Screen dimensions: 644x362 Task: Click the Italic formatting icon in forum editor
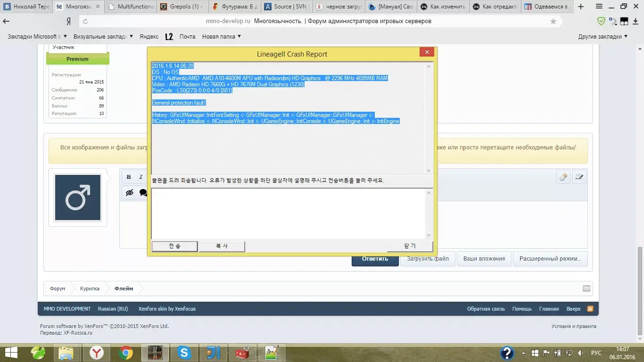pyautogui.click(x=140, y=177)
